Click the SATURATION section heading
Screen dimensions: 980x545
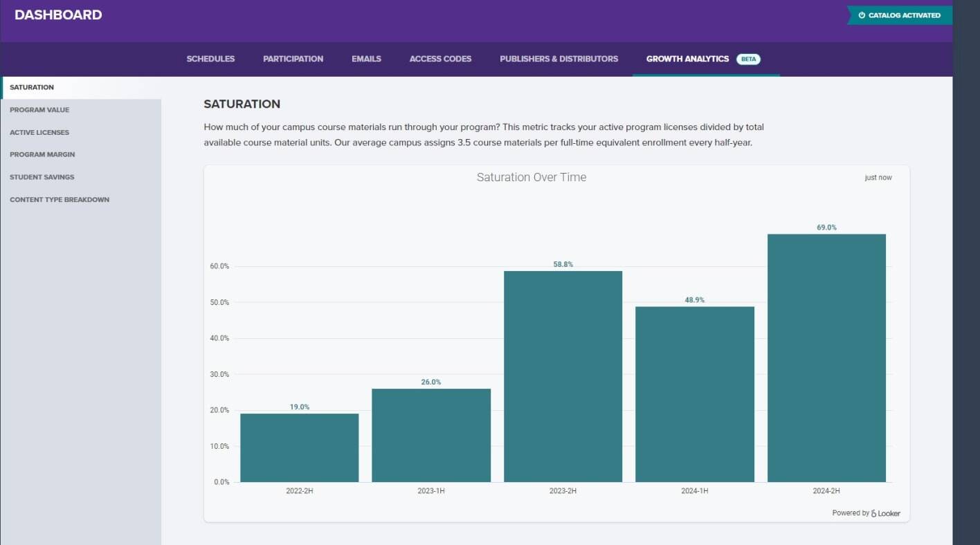point(242,104)
